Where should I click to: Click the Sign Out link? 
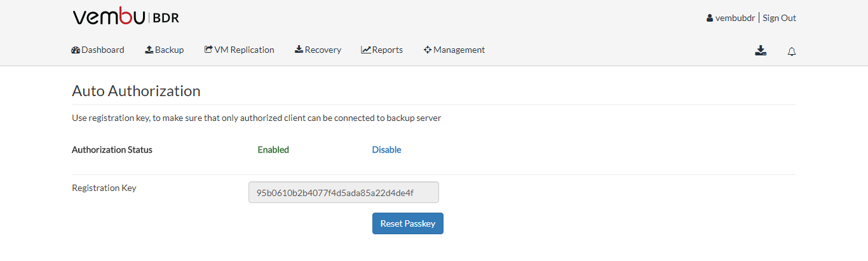pyautogui.click(x=780, y=18)
